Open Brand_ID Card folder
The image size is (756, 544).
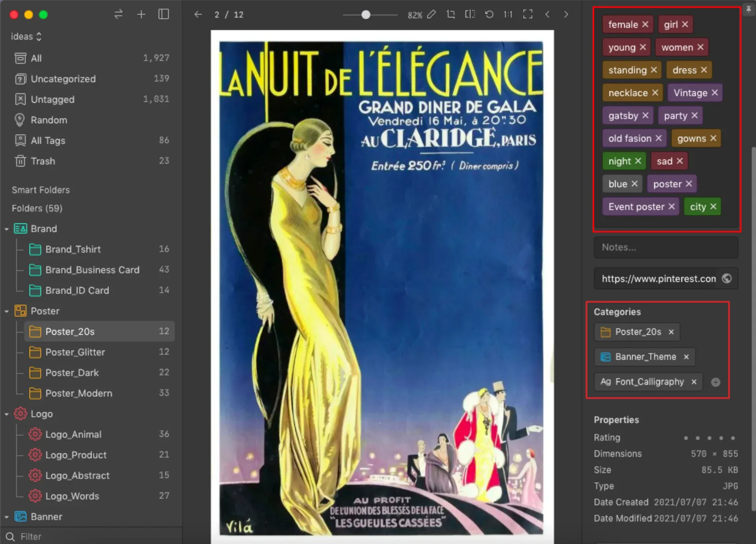point(99,290)
